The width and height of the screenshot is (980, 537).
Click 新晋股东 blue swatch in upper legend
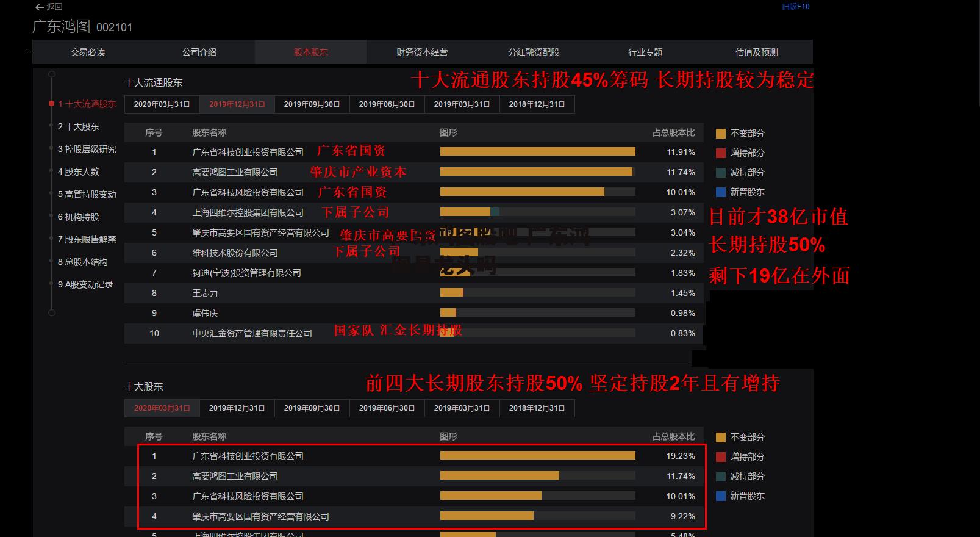pyautogui.click(x=721, y=192)
